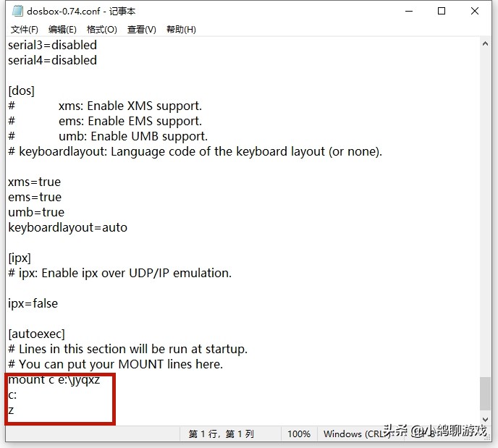
Task: Open the 帮助(H) menu
Action: coord(181,30)
